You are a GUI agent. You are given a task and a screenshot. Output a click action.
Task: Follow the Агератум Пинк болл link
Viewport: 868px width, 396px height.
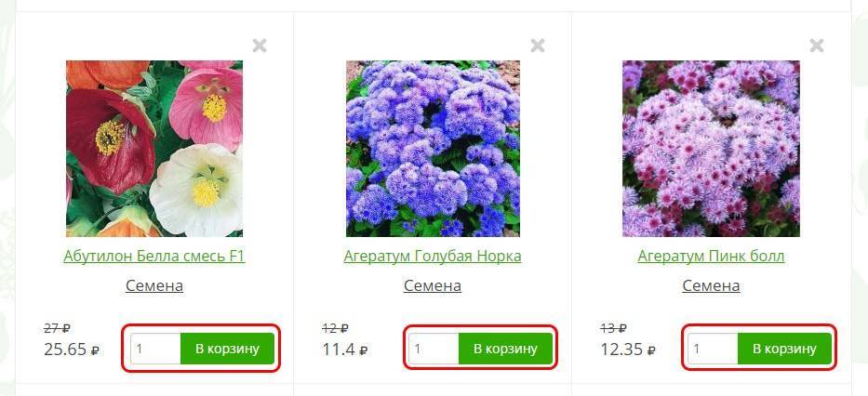point(711,256)
